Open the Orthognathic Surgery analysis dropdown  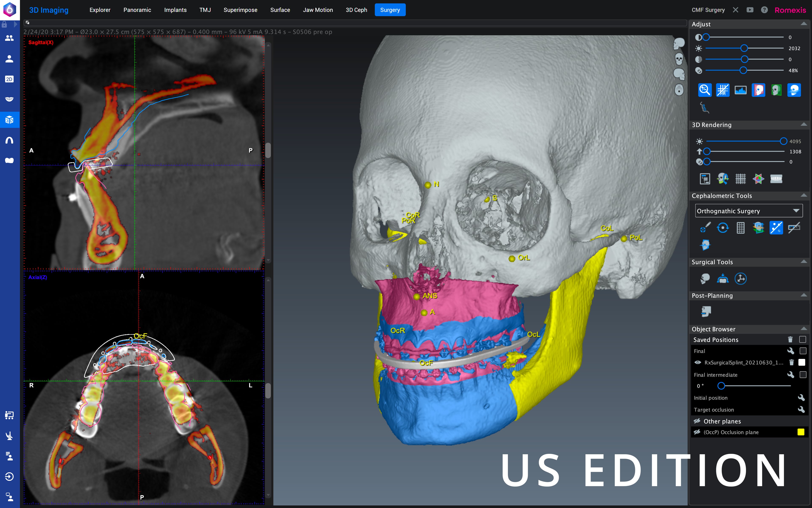click(749, 211)
